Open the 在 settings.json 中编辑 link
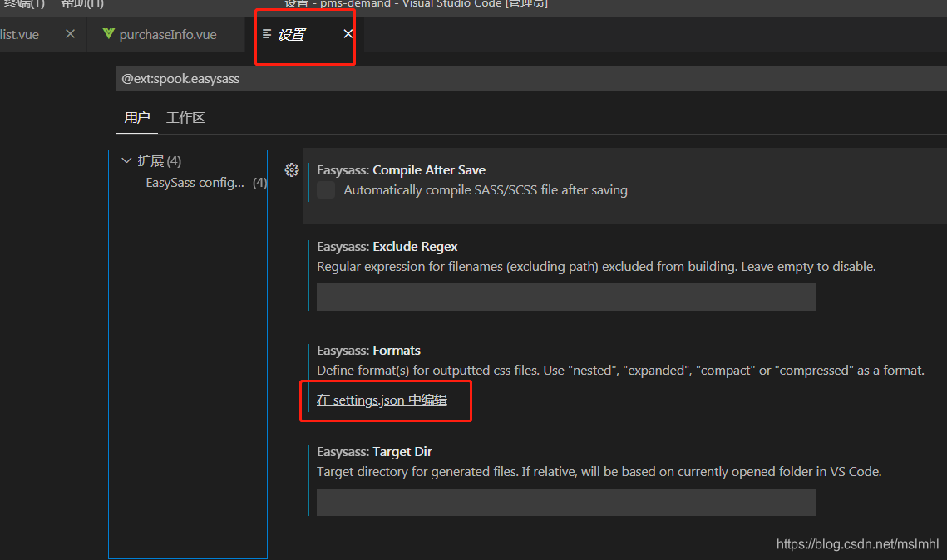This screenshot has height=560, width=947. click(382, 400)
